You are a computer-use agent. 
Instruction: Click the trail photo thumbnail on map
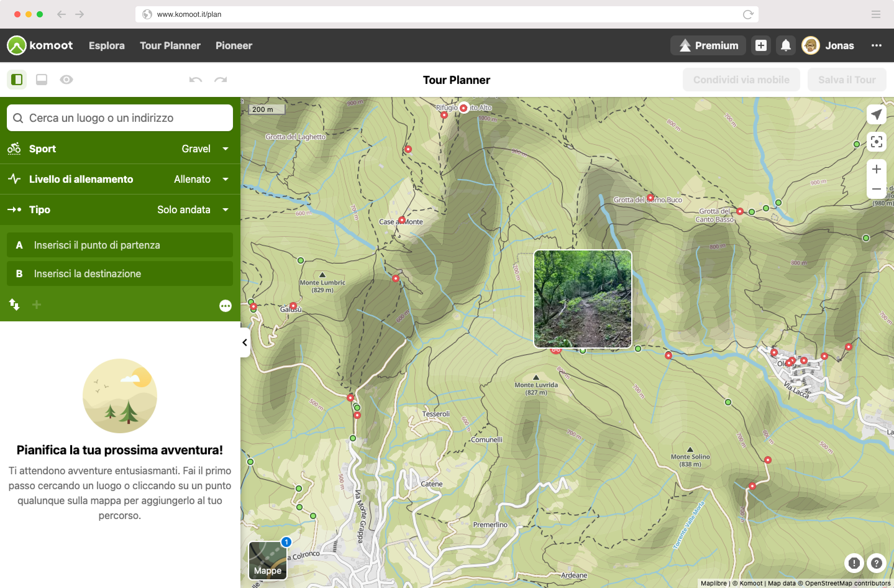(x=583, y=299)
